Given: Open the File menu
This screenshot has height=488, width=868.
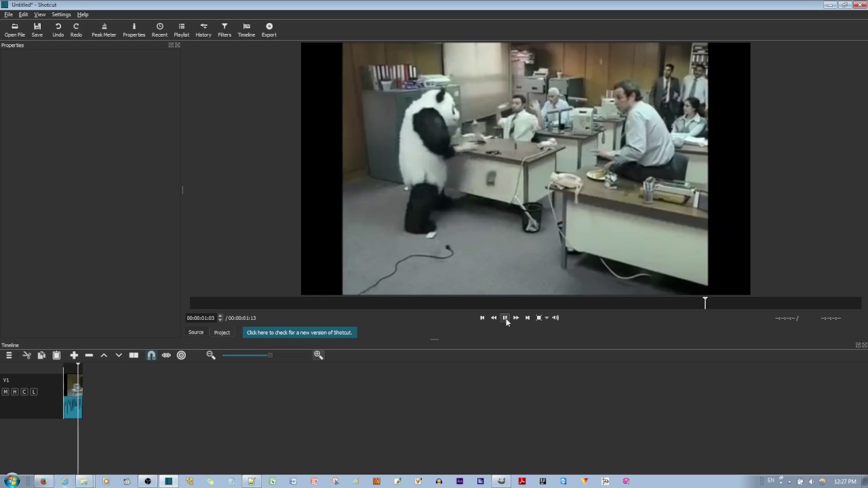Looking at the screenshot, I should point(9,14).
